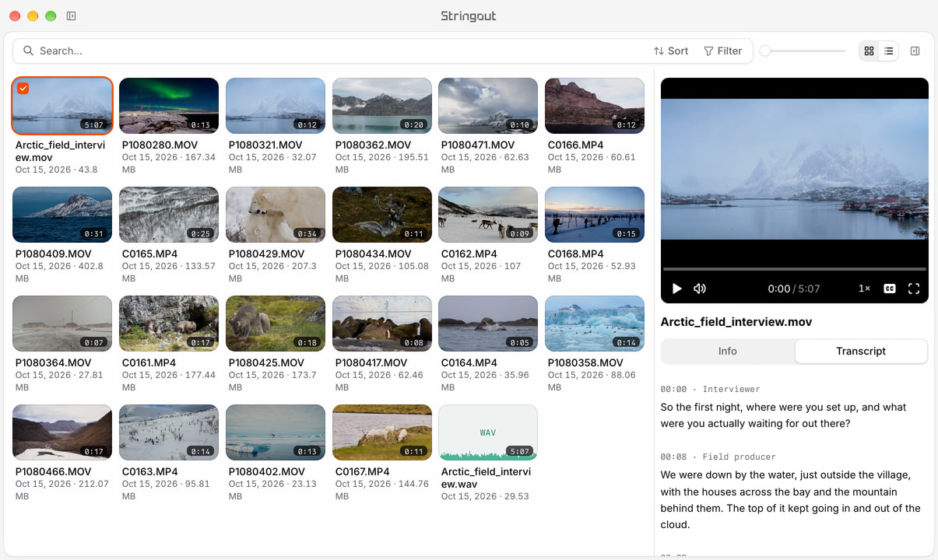Uncheck the Arctic_field_interview.mov checkbox
938x560 pixels.
23,89
